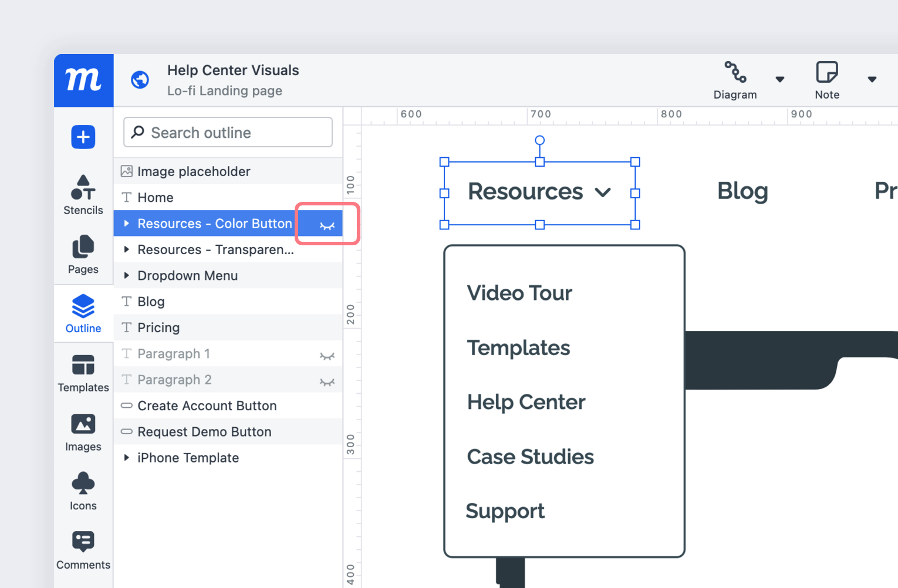Click the button icon beside Create Account Button
Viewport: 898px width, 588px height.
pyautogui.click(x=126, y=405)
